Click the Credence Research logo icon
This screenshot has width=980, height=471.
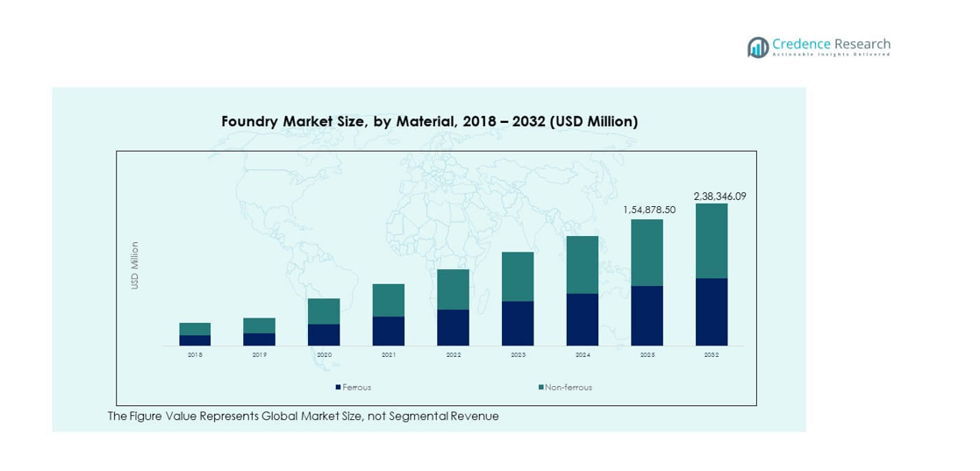(x=758, y=47)
